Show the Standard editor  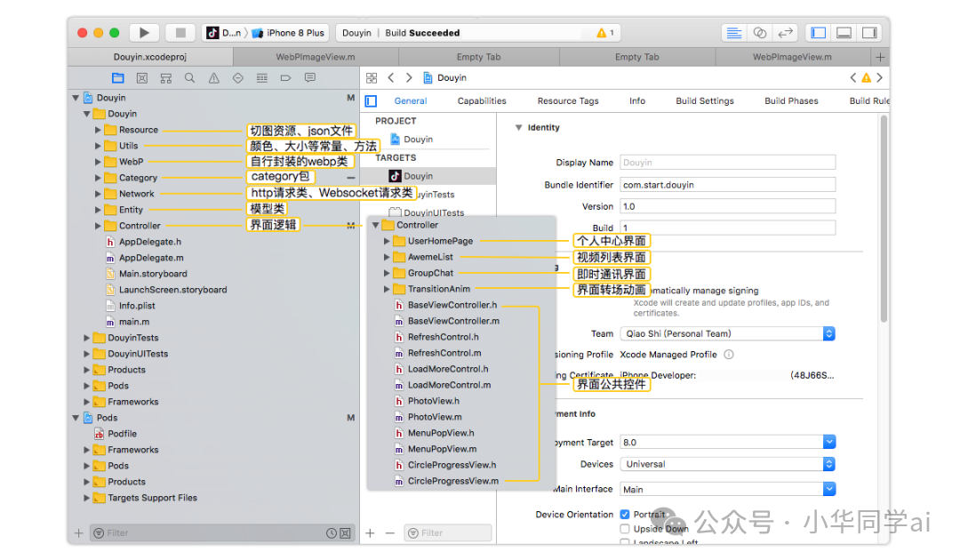pos(733,33)
